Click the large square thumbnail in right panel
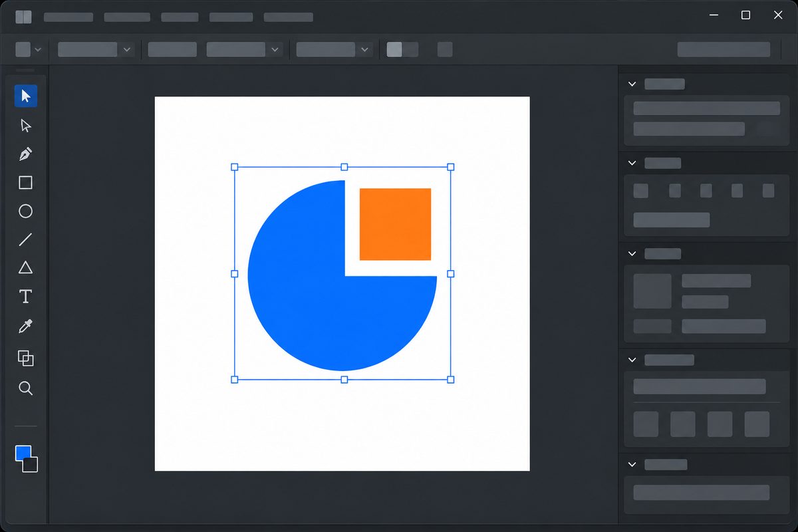Screen dimensions: 798x532 [x=652, y=291]
